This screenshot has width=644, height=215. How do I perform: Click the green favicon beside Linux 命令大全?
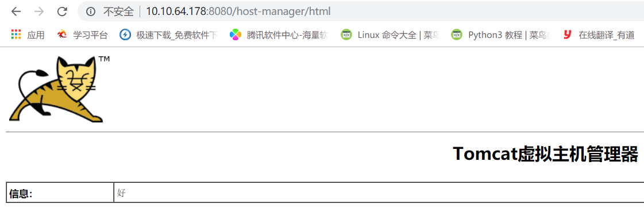click(346, 35)
